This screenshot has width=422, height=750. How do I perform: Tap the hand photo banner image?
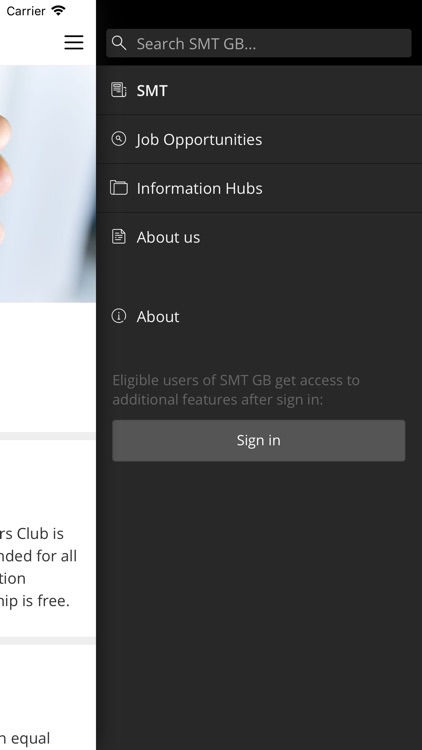[48, 184]
